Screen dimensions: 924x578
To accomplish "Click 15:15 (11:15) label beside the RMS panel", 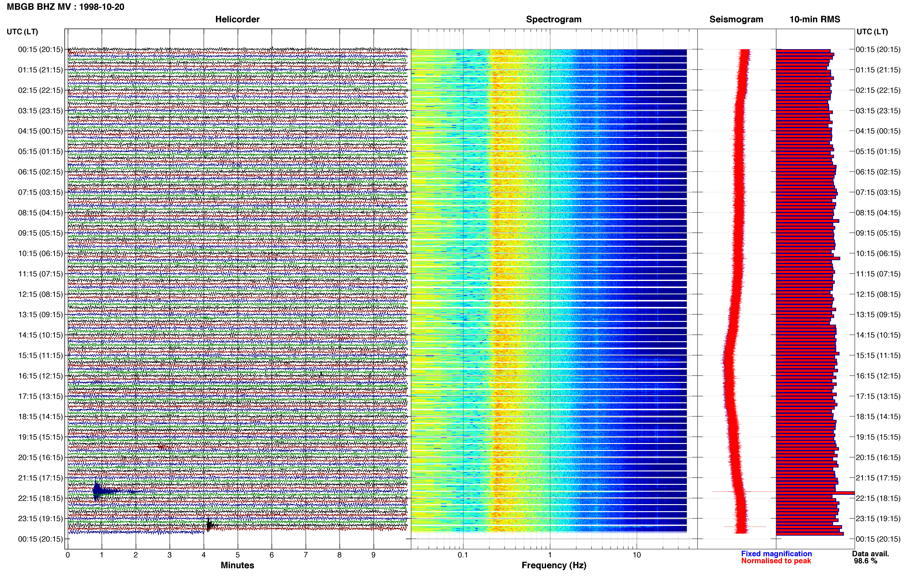I will pyautogui.click(x=878, y=356).
